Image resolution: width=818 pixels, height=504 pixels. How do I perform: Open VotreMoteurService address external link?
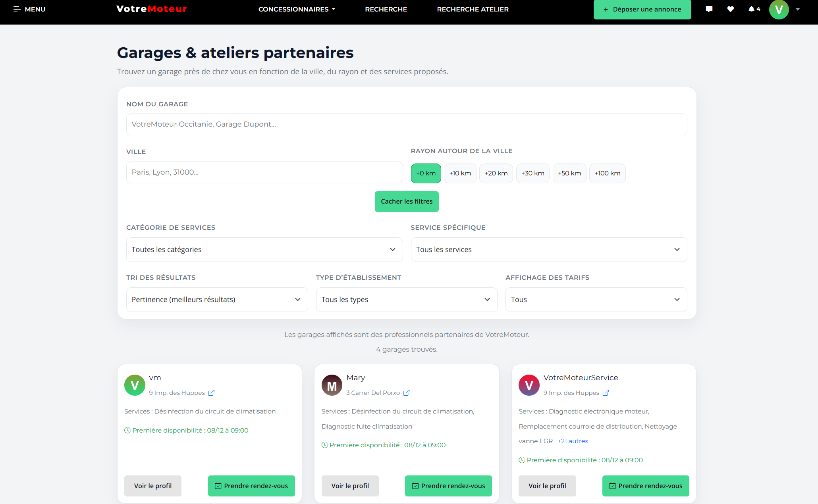click(606, 392)
